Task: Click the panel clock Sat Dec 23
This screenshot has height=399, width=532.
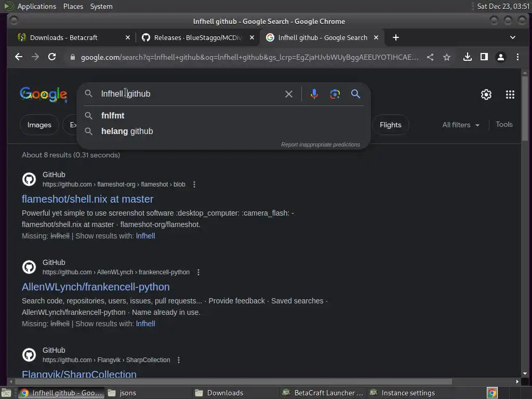Action: click(x=503, y=6)
